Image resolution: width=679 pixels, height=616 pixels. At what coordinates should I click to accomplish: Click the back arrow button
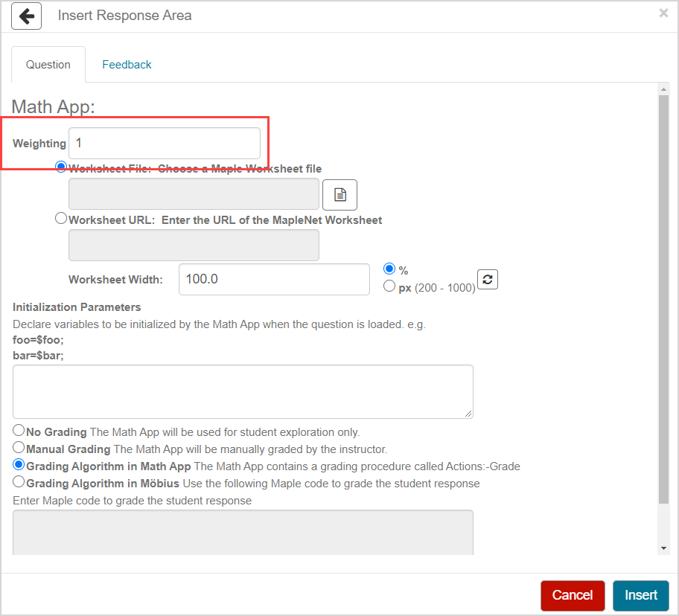coord(27,16)
